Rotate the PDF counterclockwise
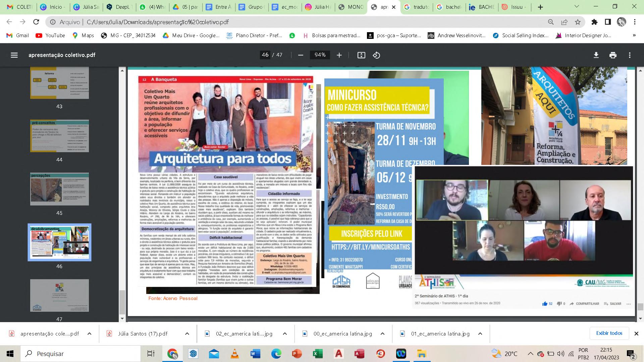This screenshot has width=644, height=362. [x=376, y=55]
